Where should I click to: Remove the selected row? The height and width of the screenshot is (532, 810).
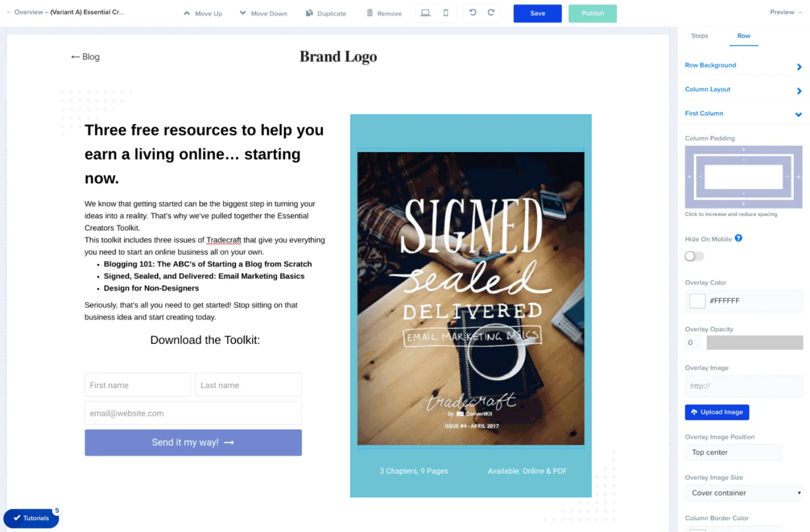coord(384,13)
